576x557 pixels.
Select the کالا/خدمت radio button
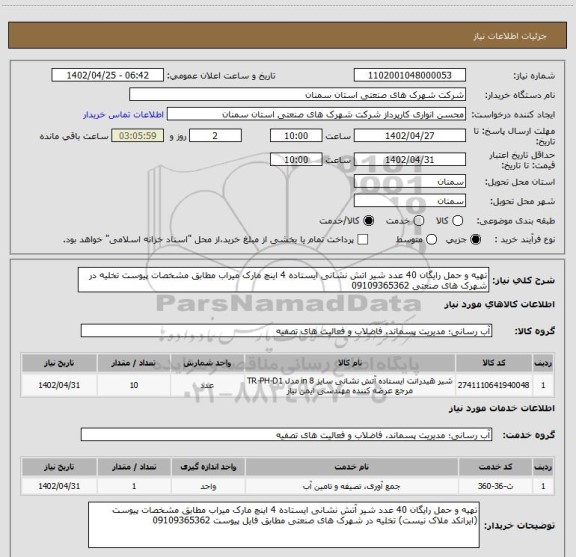(368, 220)
